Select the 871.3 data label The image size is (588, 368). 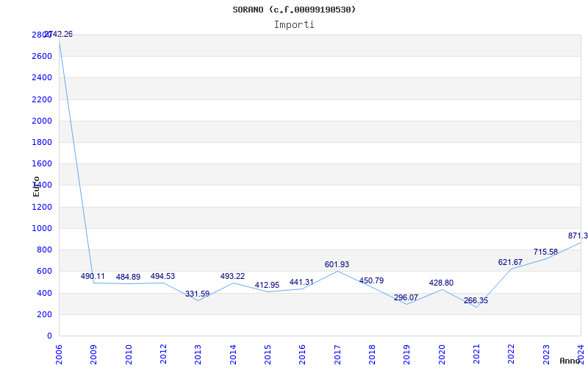(x=578, y=236)
